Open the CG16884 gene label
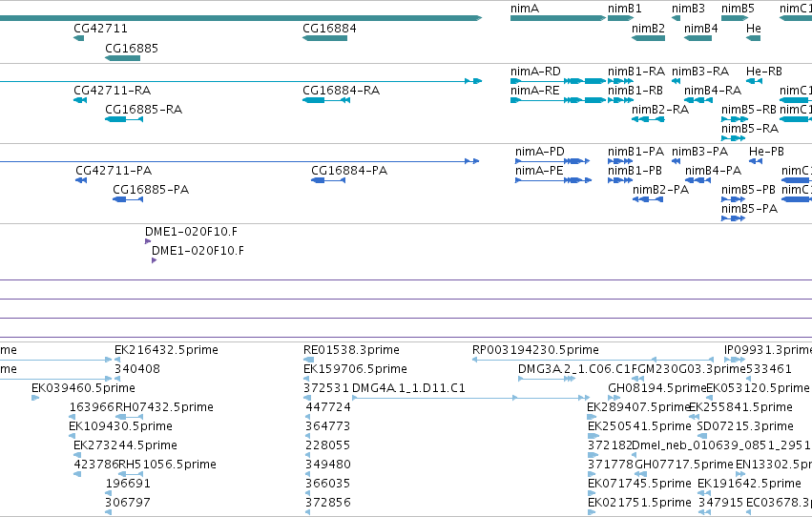 329,29
